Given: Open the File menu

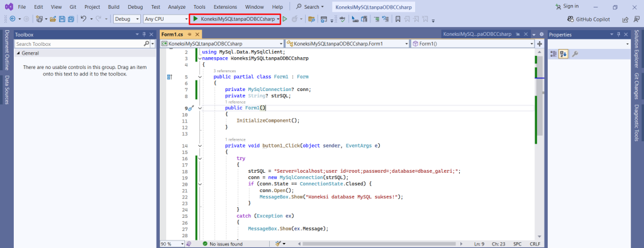Looking at the screenshot, I should (x=22, y=7).
